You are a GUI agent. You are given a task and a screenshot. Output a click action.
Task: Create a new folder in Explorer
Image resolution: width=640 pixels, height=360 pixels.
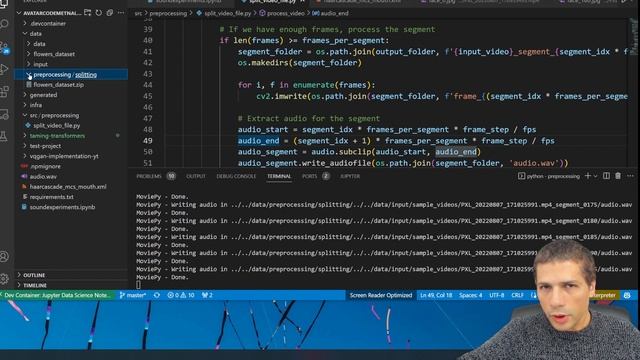point(88,13)
